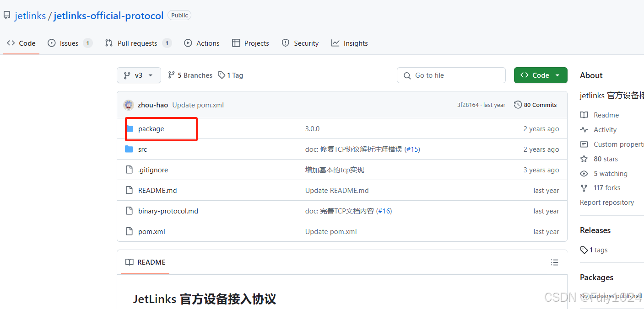View the 80 Commits history
The width and height of the screenshot is (644, 309).
(x=536, y=105)
